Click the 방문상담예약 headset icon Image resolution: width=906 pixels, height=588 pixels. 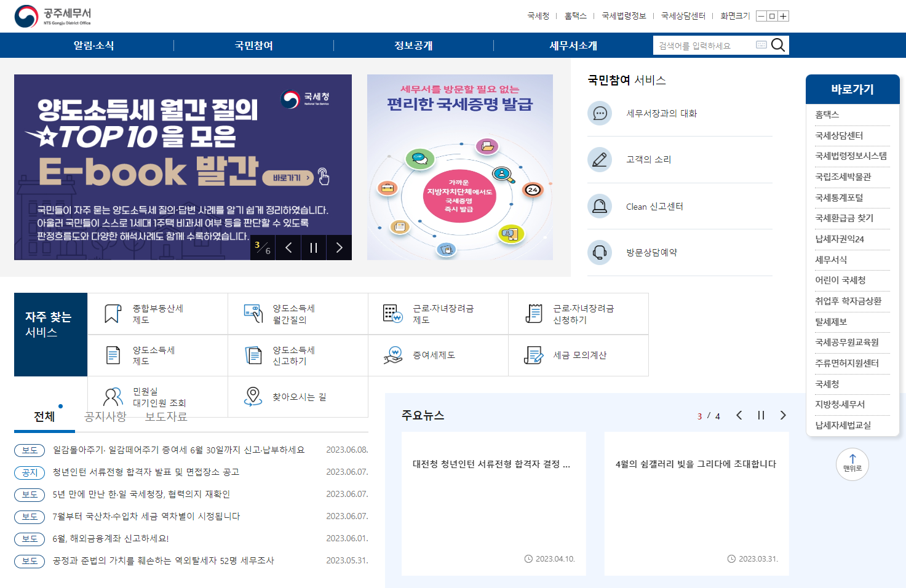click(x=600, y=252)
